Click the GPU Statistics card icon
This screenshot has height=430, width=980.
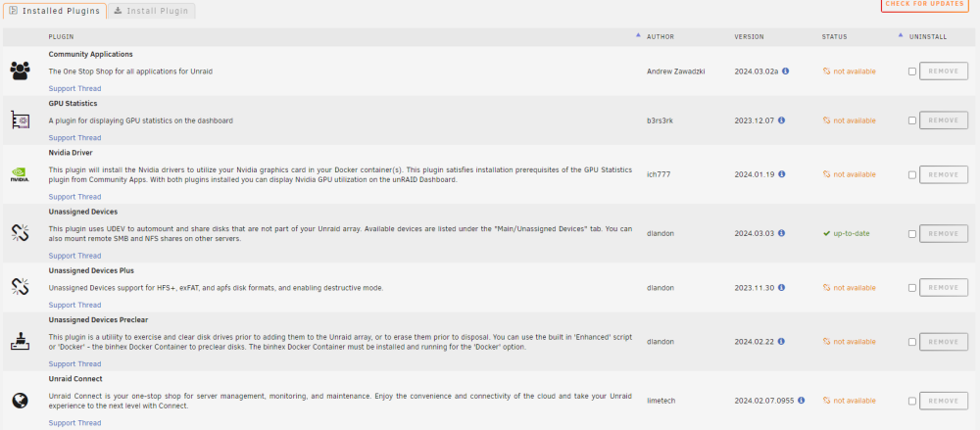20,120
